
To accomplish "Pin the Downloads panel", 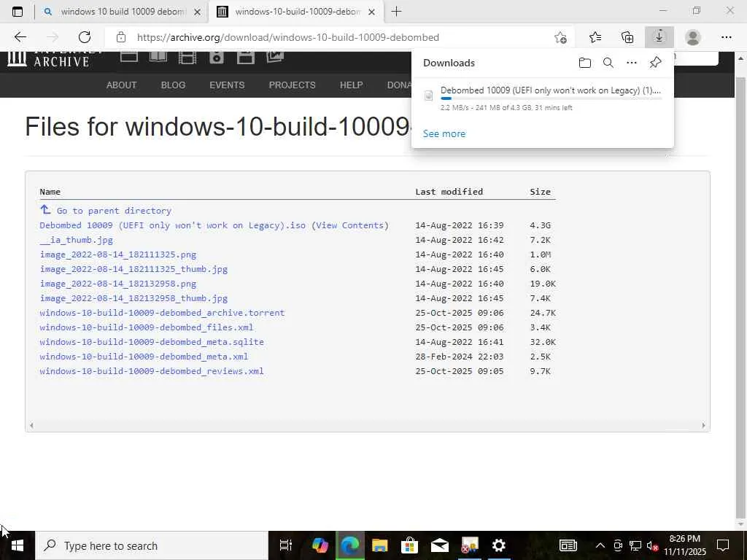I will (x=656, y=63).
